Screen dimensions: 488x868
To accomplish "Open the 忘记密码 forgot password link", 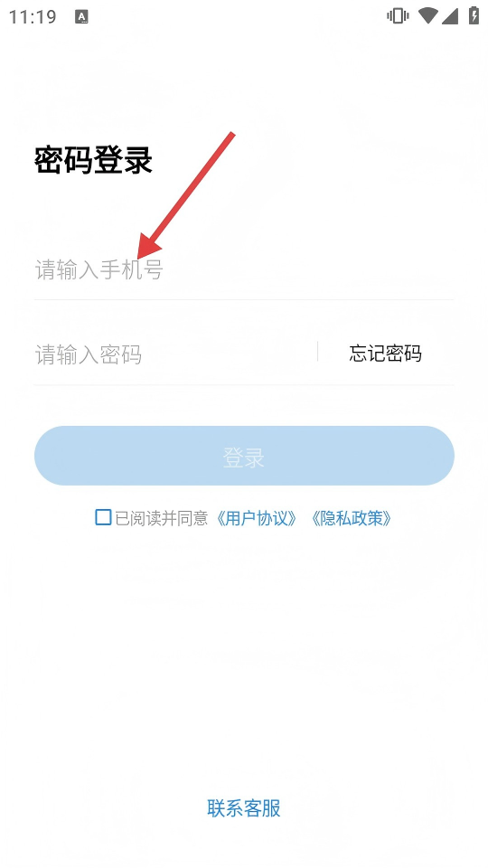I will click(385, 353).
